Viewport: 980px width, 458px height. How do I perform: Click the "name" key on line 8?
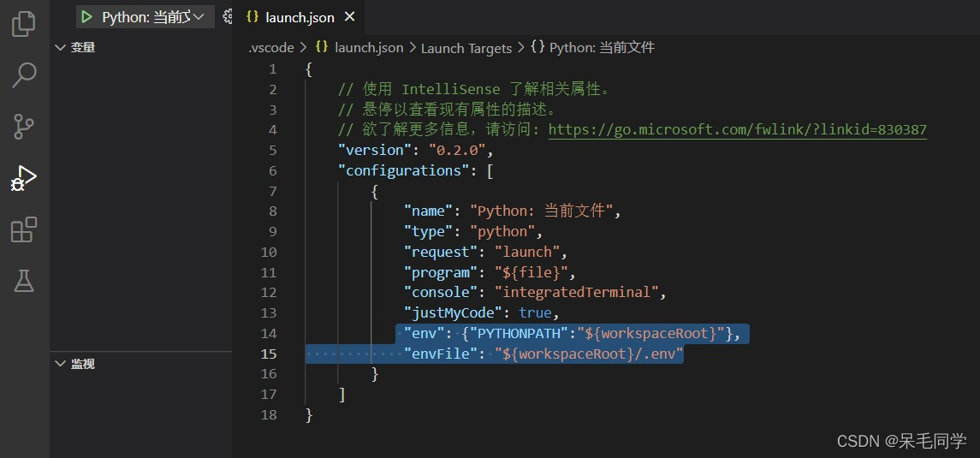coord(429,211)
